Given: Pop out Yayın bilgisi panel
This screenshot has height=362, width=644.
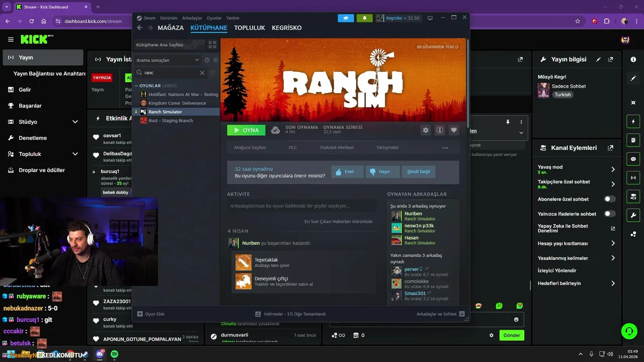Looking at the screenshot, I should pos(610,59).
